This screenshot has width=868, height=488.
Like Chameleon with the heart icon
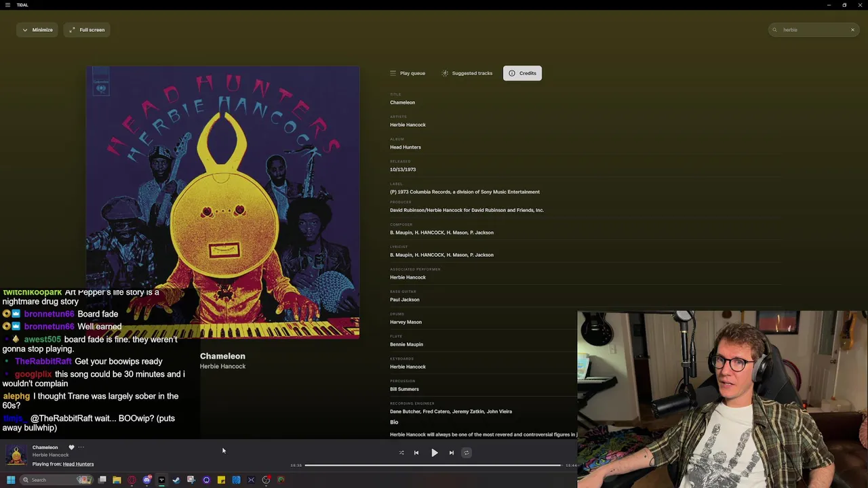tap(71, 447)
